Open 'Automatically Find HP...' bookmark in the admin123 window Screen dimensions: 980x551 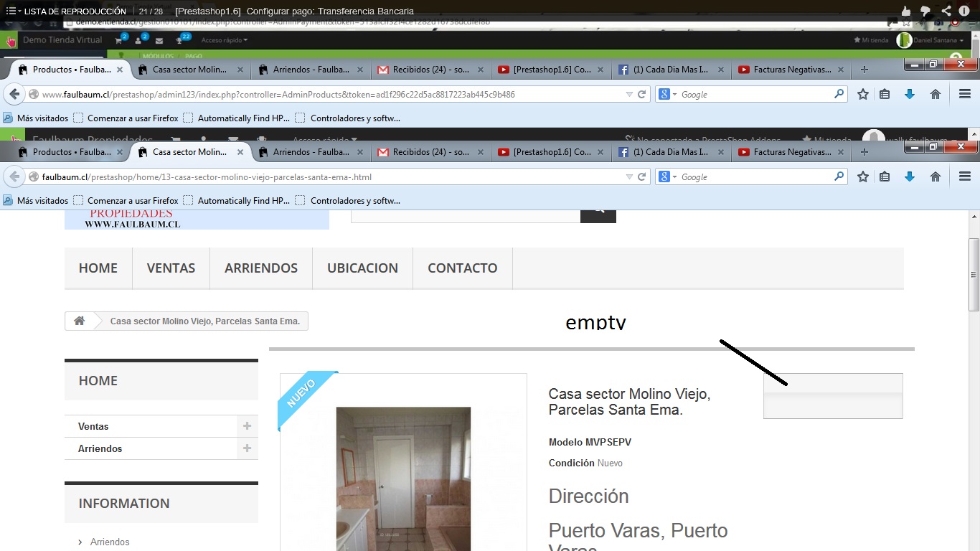[x=237, y=118]
